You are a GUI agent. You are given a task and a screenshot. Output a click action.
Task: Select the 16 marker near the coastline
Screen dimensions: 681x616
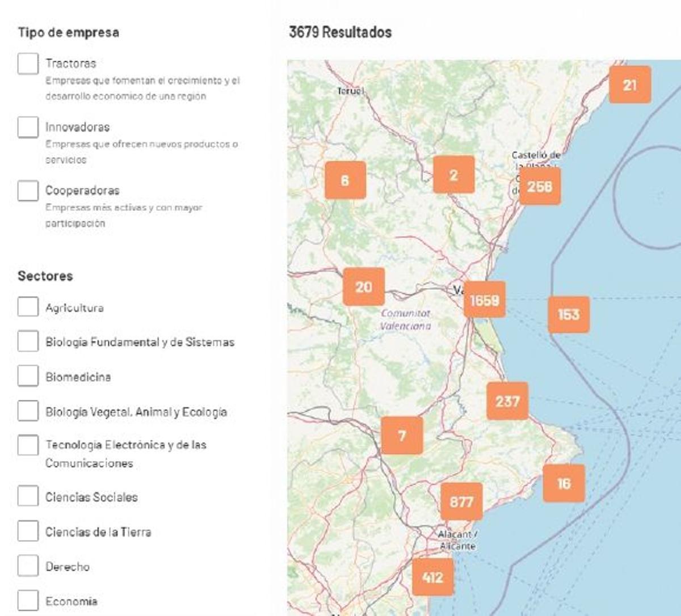(563, 484)
